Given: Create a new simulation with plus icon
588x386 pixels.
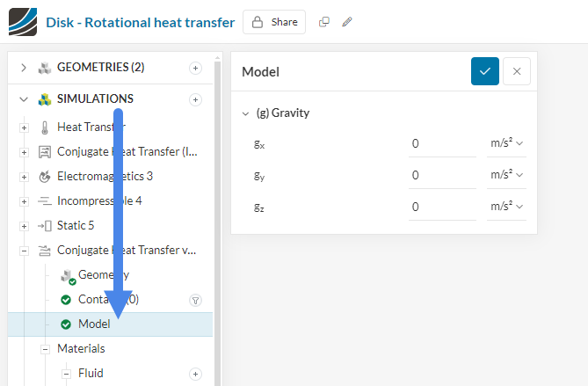Looking at the screenshot, I should (x=195, y=99).
